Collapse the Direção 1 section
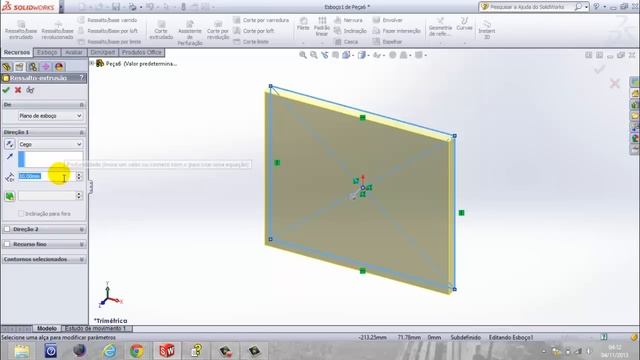 click(81, 132)
